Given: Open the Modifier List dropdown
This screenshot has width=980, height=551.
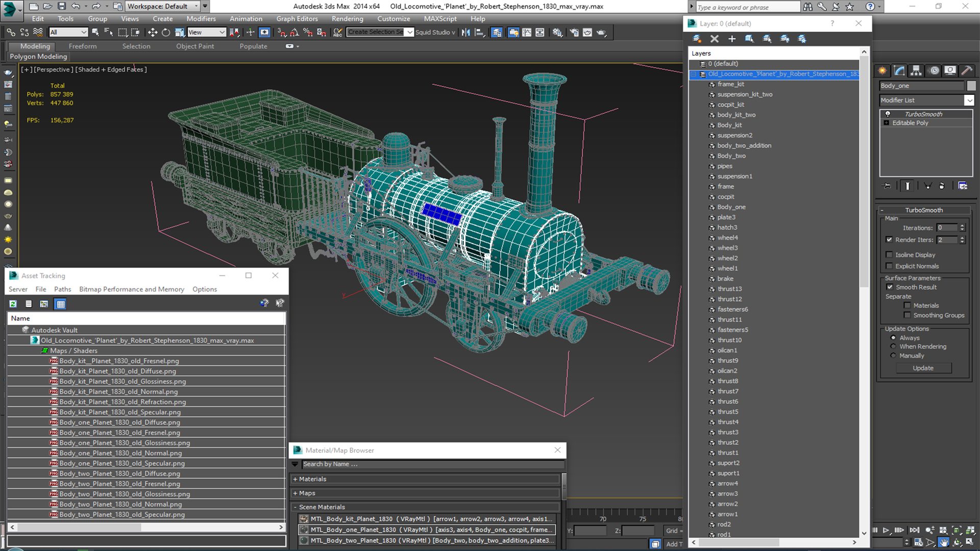Looking at the screenshot, I should (969, 101).
